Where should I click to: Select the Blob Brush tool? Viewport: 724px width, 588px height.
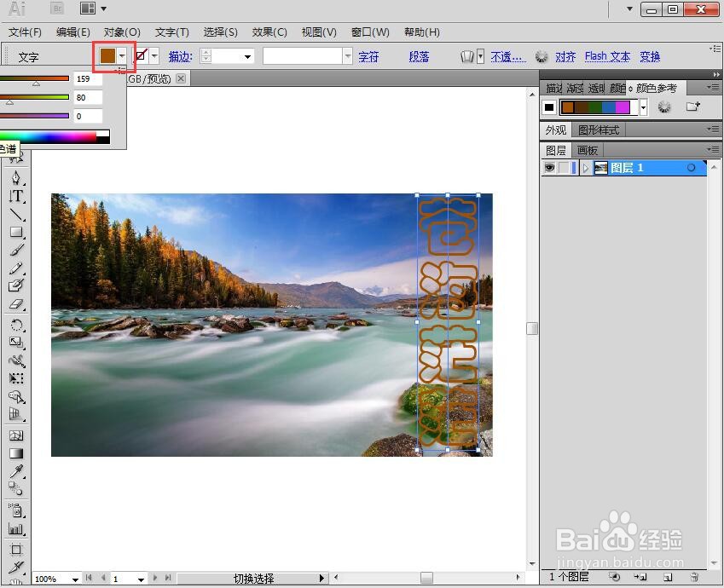(16, 286)
